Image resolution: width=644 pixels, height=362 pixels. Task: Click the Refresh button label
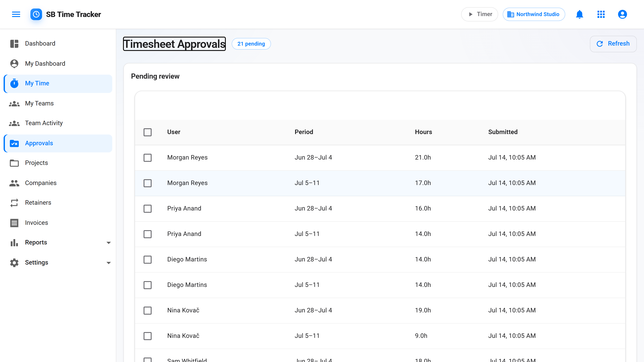[619, 44]
